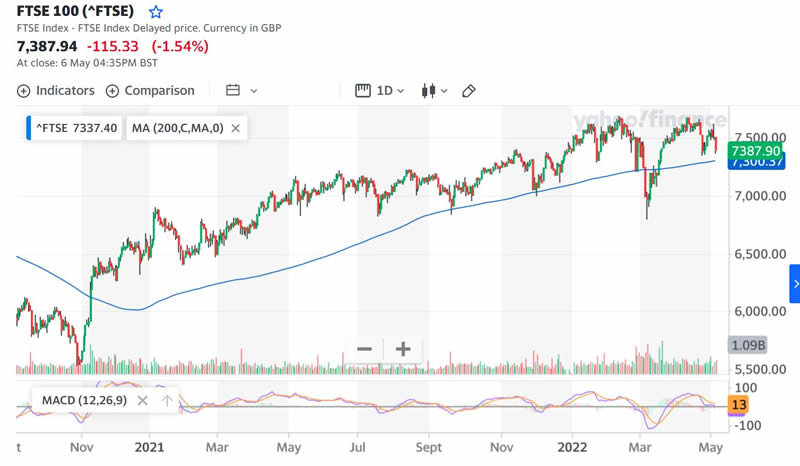Close the MACD (12,26,9) panel
This screenshot has height=466, width=800.
tap(143, 401)
